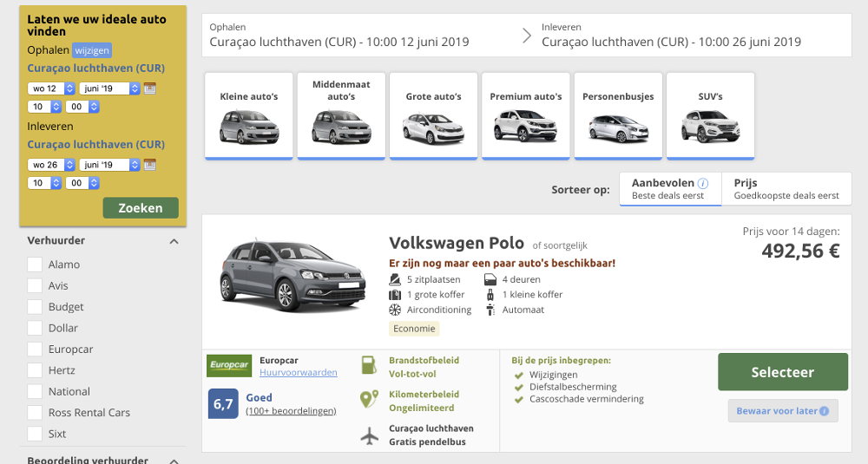Click the Selecteer button
Viewport: 868px width, 464px height.
(x=783, y=372)
